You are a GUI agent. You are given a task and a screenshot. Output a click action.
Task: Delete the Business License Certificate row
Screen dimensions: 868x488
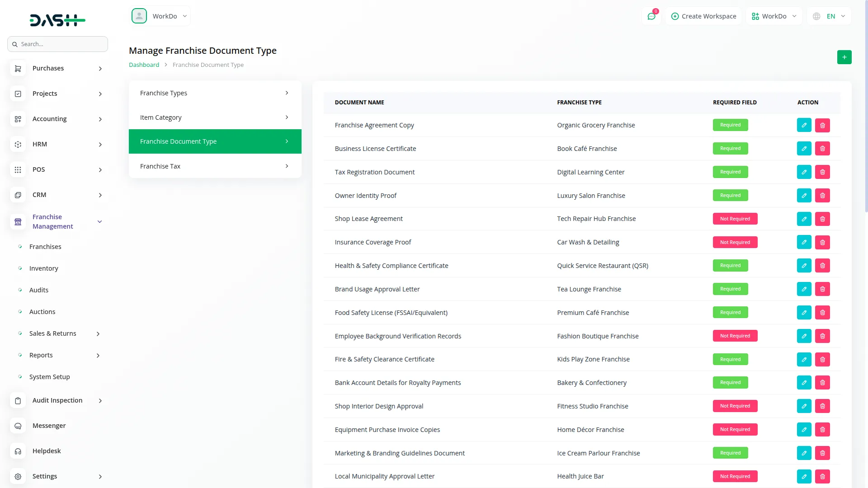coord(822,149)
